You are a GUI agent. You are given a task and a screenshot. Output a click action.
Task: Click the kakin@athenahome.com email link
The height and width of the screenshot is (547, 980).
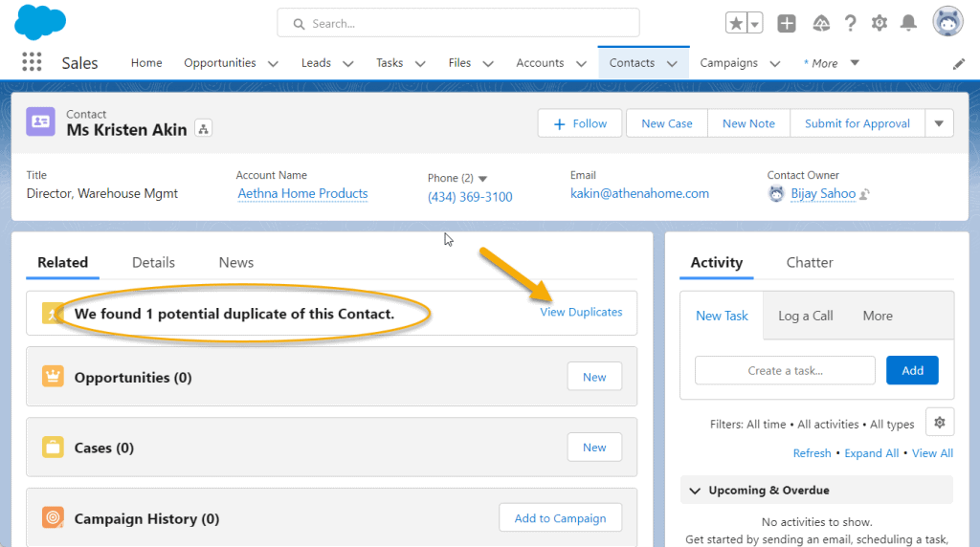639,193
